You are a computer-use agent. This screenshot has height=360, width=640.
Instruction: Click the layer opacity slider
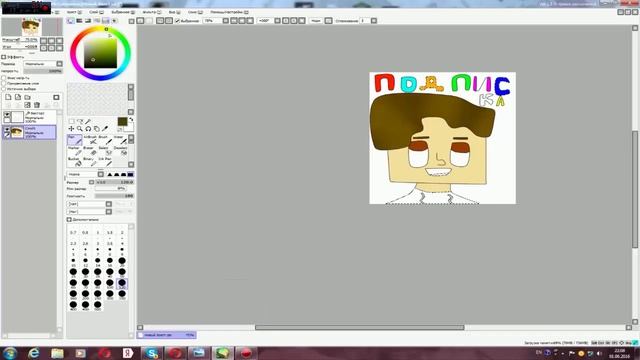[43, 71]
